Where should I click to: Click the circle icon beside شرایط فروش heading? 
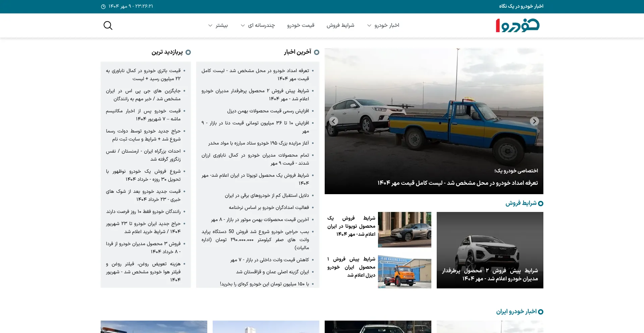point(540,204)
